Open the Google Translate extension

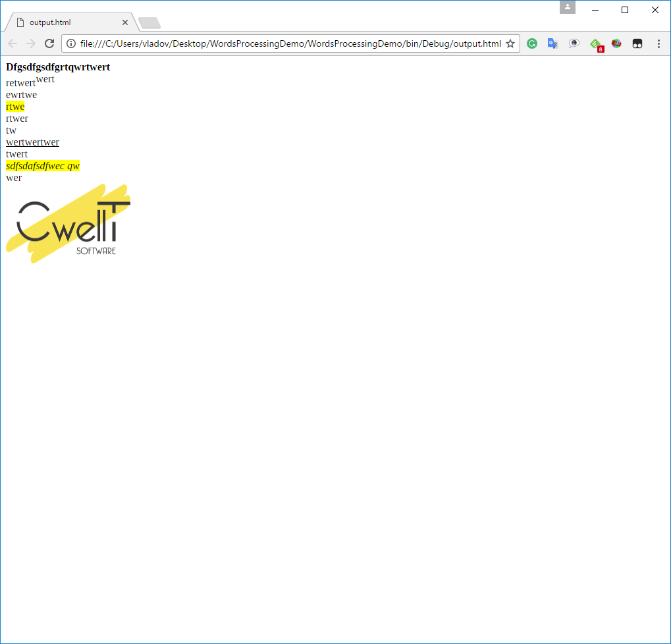(553, 43)
